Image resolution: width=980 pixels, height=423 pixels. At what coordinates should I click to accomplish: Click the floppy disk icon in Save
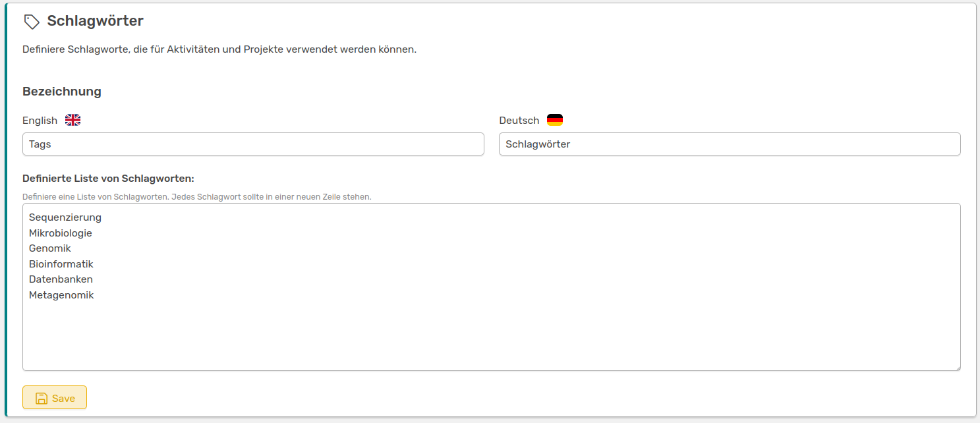(x=42, y=398)
